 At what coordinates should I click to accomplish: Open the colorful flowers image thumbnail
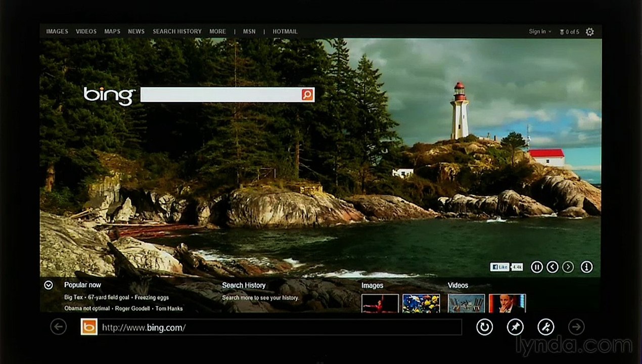pyautogui.click(x=421, y=303)
